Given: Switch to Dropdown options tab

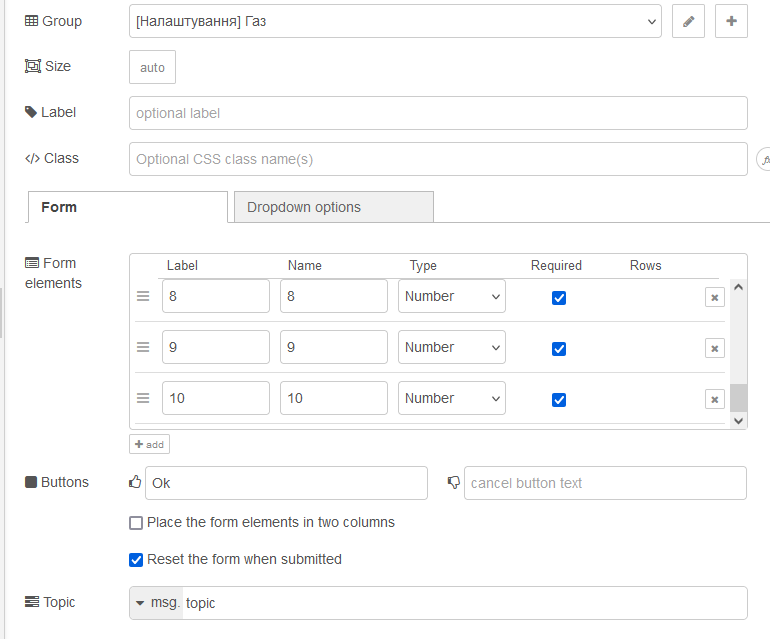Looking at the screenshot, I should pyautogui.click(x=333, y=207).
